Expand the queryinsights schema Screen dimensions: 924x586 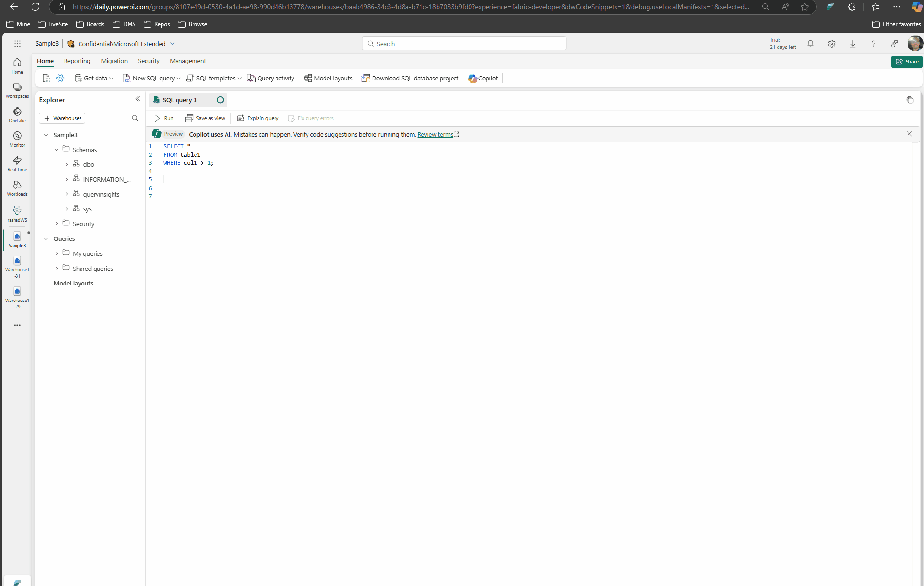coord(67,194)
